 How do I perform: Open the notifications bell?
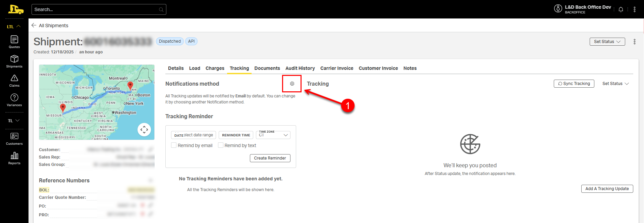[621, 9]
